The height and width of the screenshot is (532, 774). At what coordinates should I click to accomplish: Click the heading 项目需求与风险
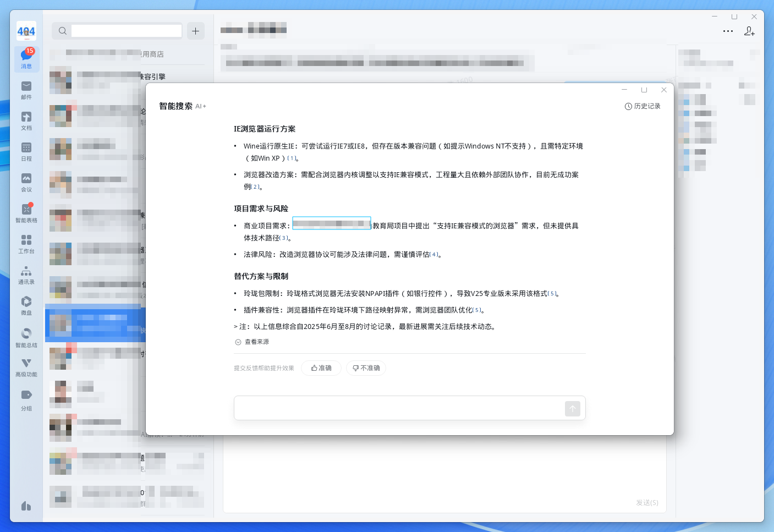tap(261, 209)
